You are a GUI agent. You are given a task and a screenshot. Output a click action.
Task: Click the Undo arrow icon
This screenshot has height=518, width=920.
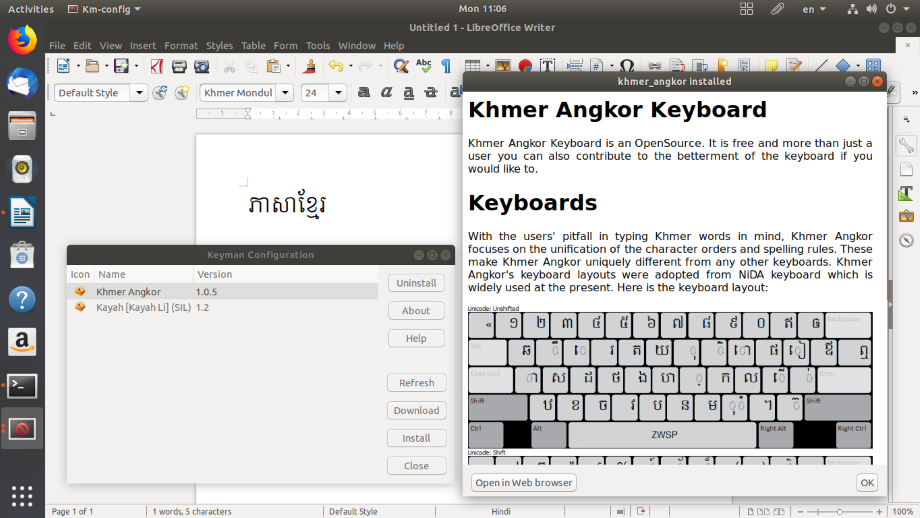coord(334,67)
